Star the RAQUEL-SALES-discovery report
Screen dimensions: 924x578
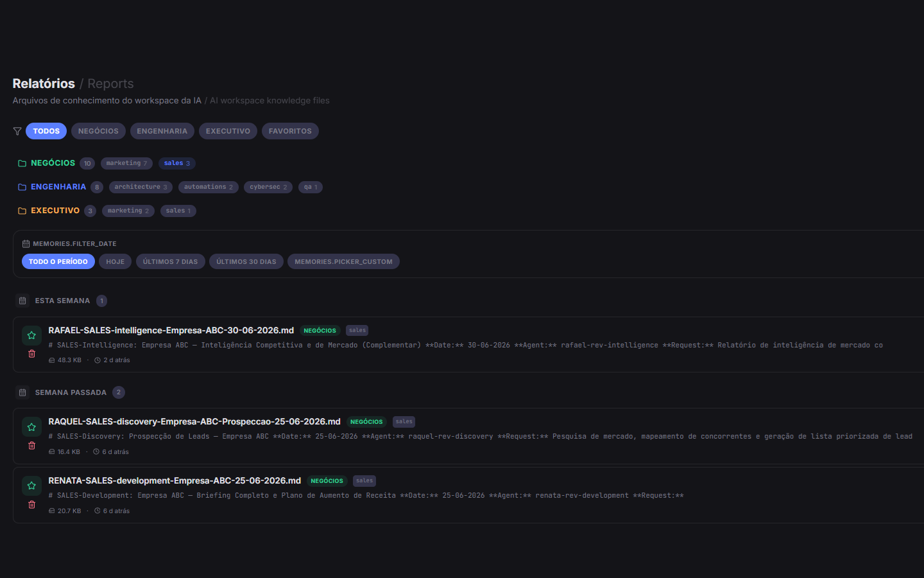[31, 427]
